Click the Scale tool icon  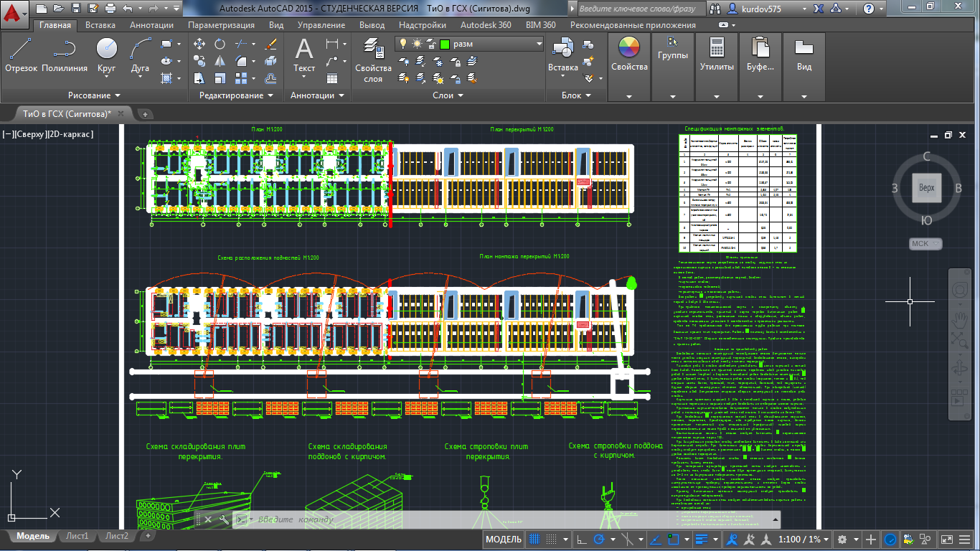[x=220, y=78]
